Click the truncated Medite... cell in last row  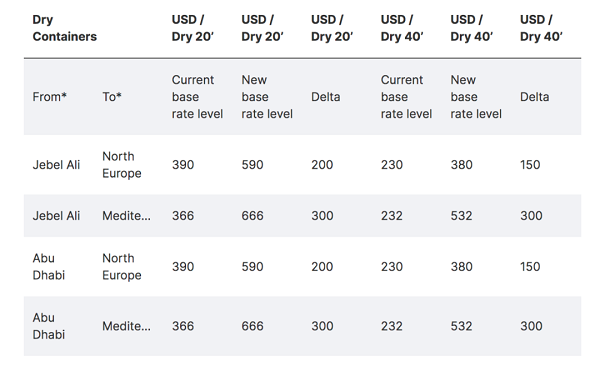(x=126, y=326)
